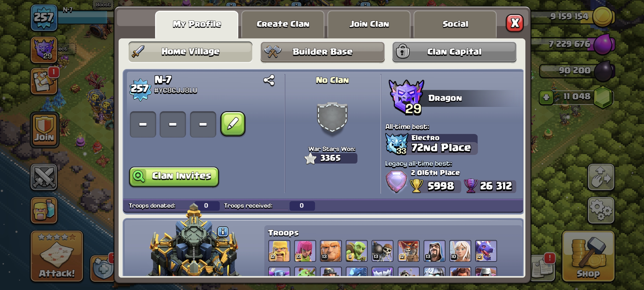
Task: Share the N-7 player profile
Action: [269, 80]
